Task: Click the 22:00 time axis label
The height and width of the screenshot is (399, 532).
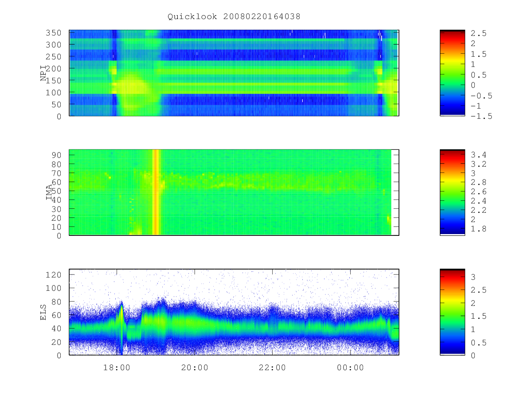Action: click(272, 368)
